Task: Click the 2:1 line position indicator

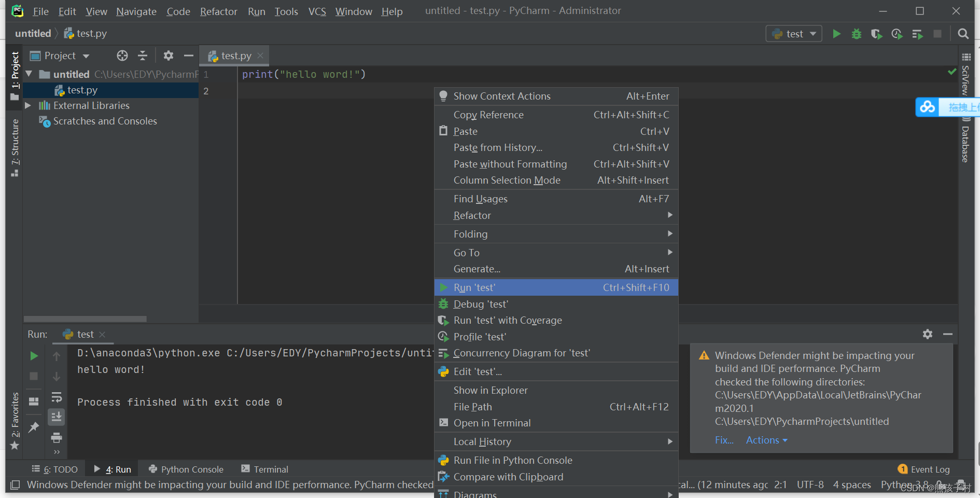Action: tap(780, 485)
